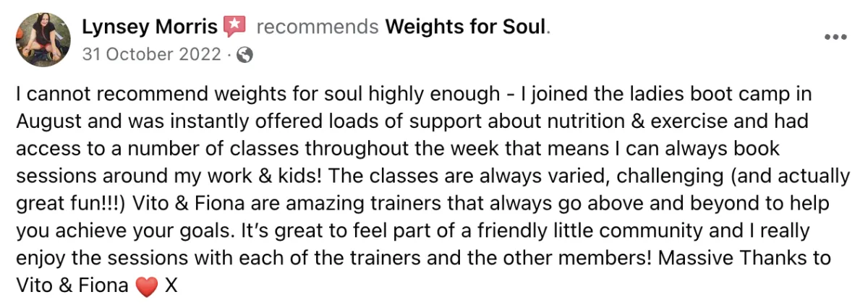Open Lynsey Morris's profile picture
The width and height of the screenshot is (868, 305).
(43, 40)
